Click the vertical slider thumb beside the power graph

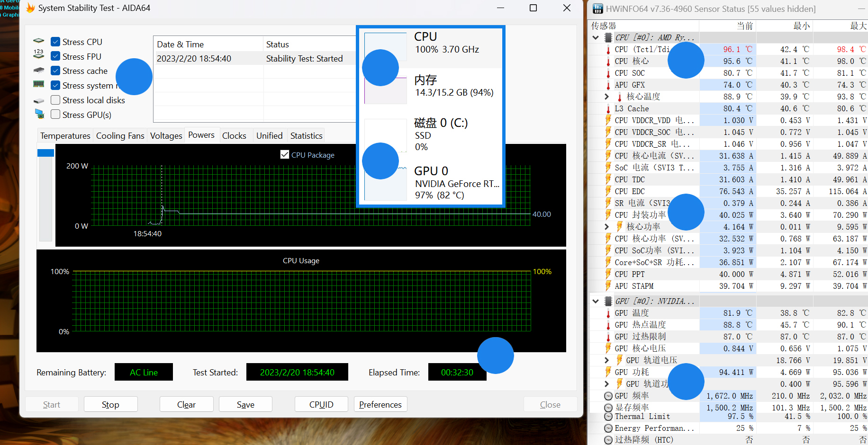[x=45, y=153]
